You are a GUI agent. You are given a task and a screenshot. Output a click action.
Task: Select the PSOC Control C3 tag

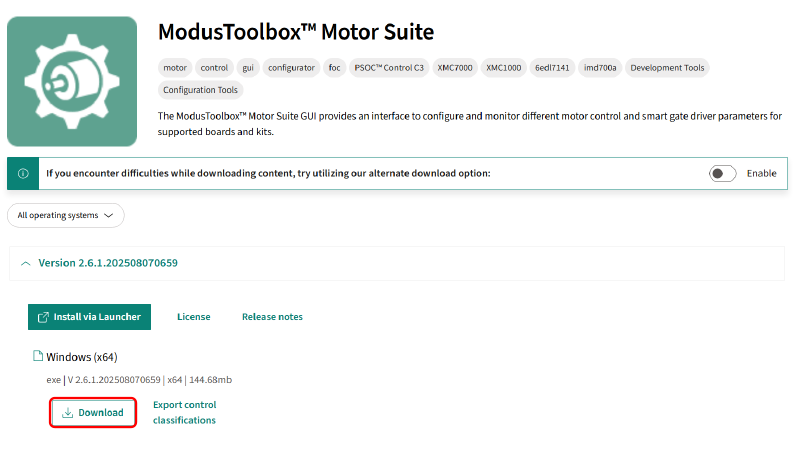[389, 68]
